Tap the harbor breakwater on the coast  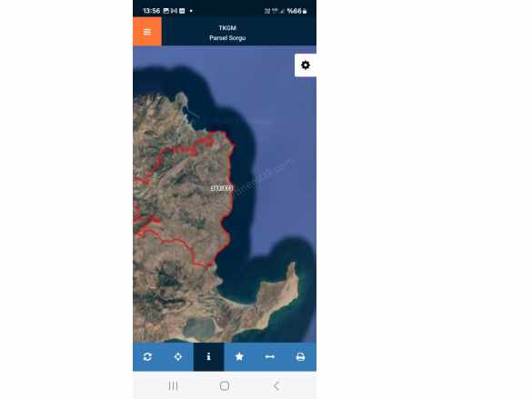pyautogui.click(x=191, y=112)
